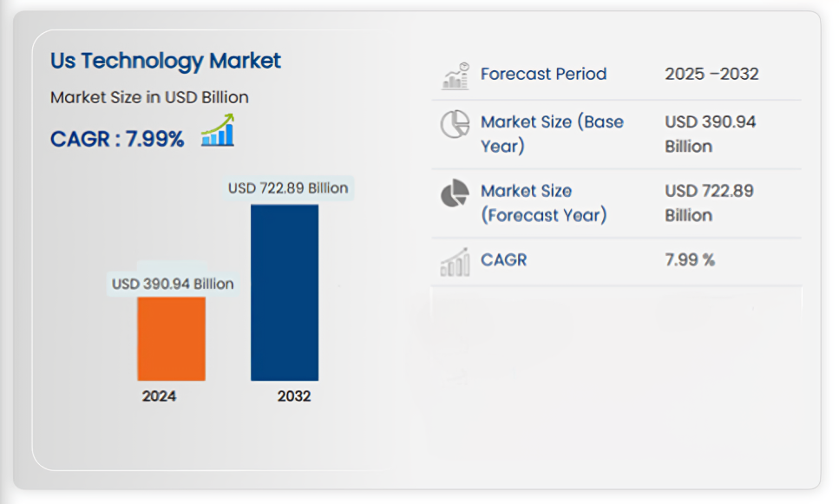Select the Forecast Period chart icon
This screenshot has height=504, width=839.
click(x=453, y=74)
